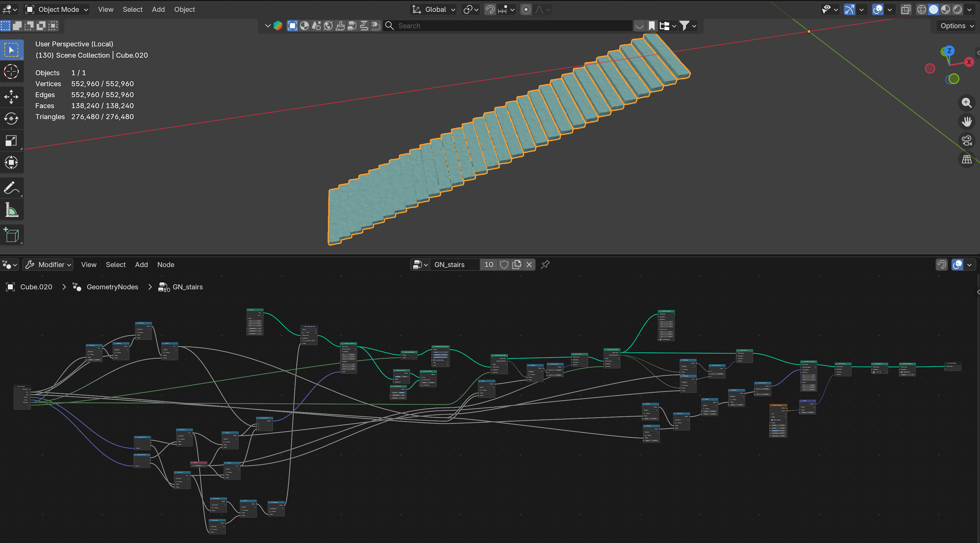
Task: Toggle node editor snapping magnet
Action: click(x=941, y=265)
